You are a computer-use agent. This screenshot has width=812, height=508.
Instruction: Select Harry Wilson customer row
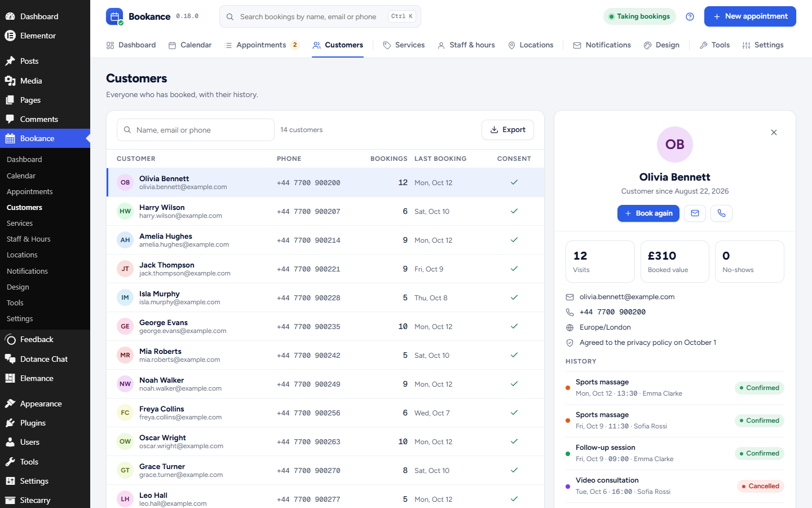325,211
